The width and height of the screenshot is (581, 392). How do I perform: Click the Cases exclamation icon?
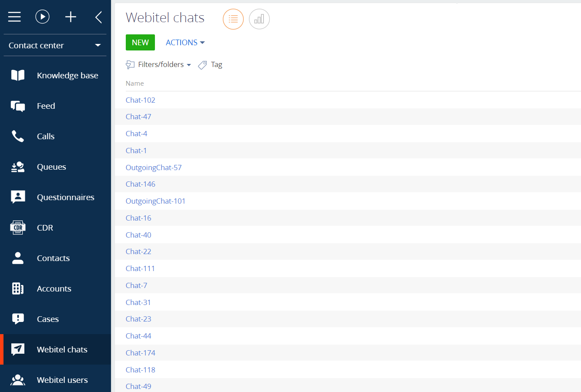(x=18, y=319)
